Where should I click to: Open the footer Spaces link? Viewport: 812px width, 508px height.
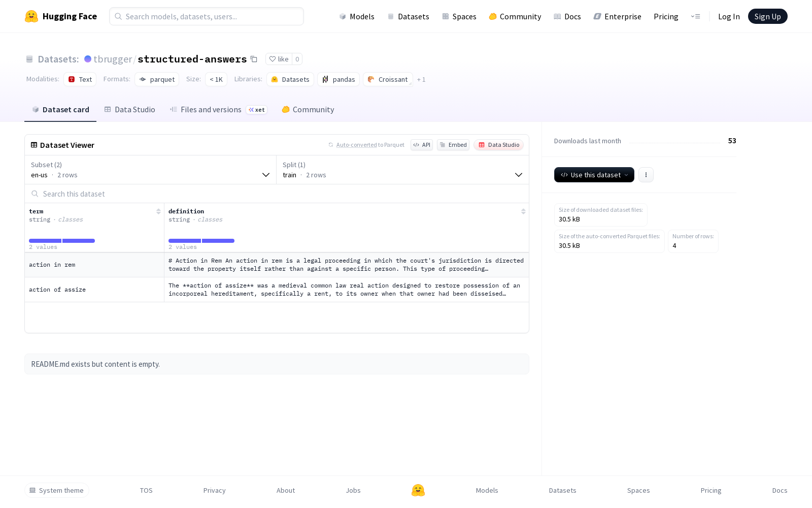pos(638,490)
